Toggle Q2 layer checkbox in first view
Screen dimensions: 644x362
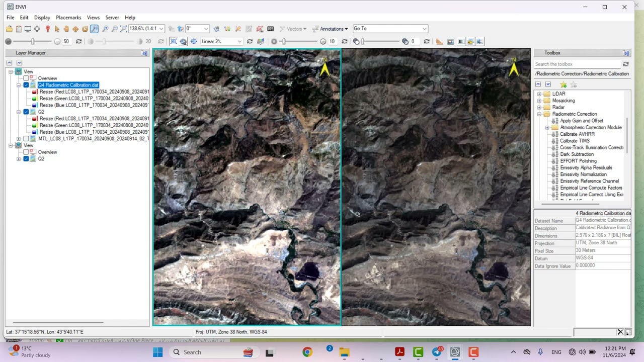point(26,112)
